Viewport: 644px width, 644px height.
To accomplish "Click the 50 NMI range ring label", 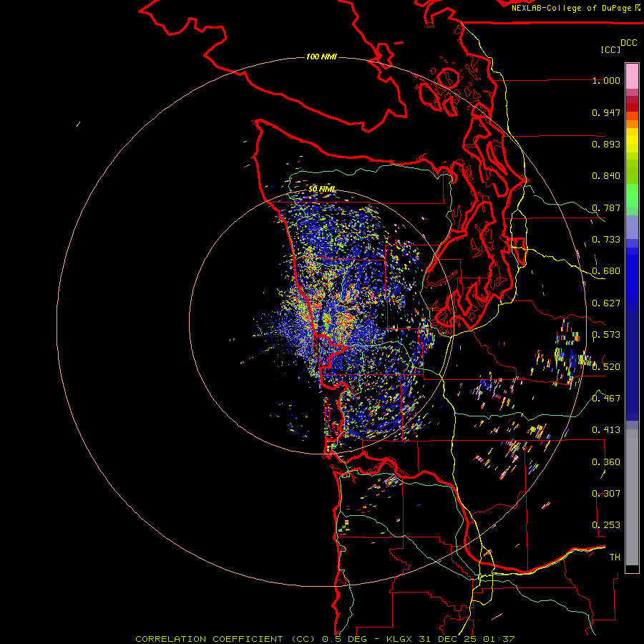I will click(321, 189).
